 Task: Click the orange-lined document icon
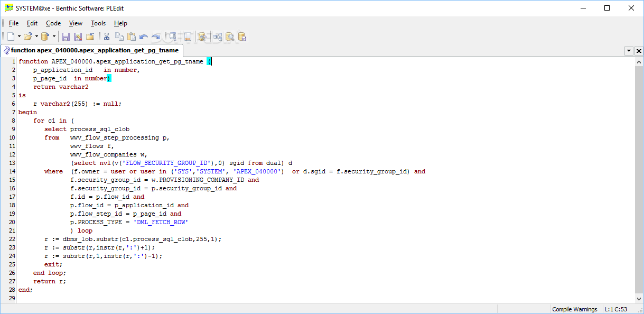tap(186, 36)
